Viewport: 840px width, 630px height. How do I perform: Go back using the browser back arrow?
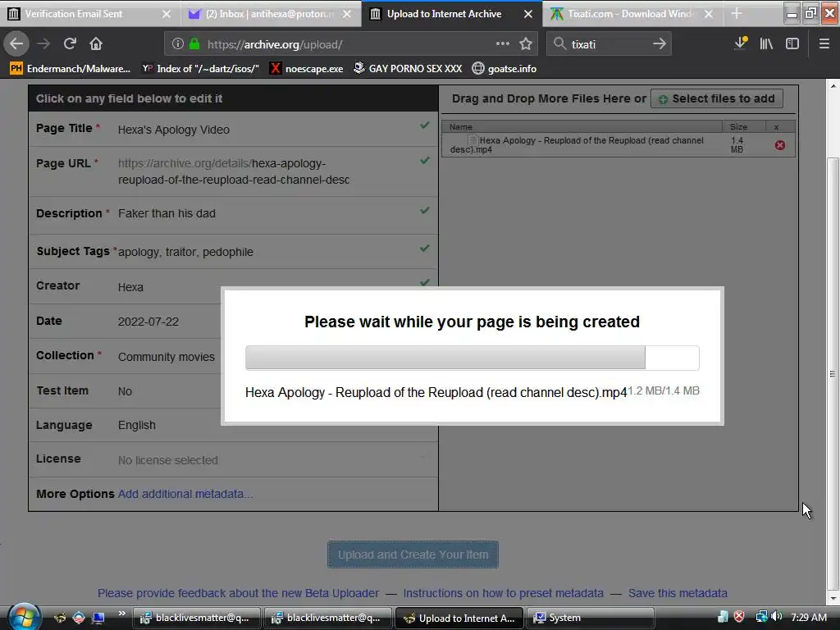coord(16,44)
